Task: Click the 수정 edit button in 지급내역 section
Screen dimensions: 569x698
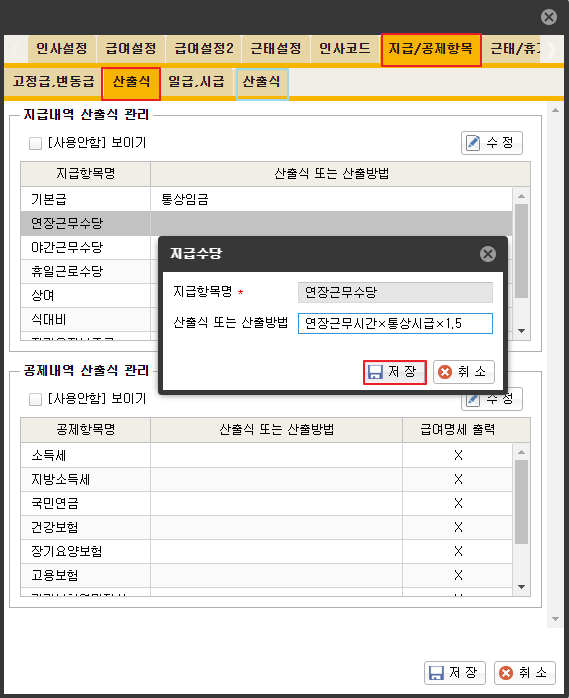Action: 492,143
